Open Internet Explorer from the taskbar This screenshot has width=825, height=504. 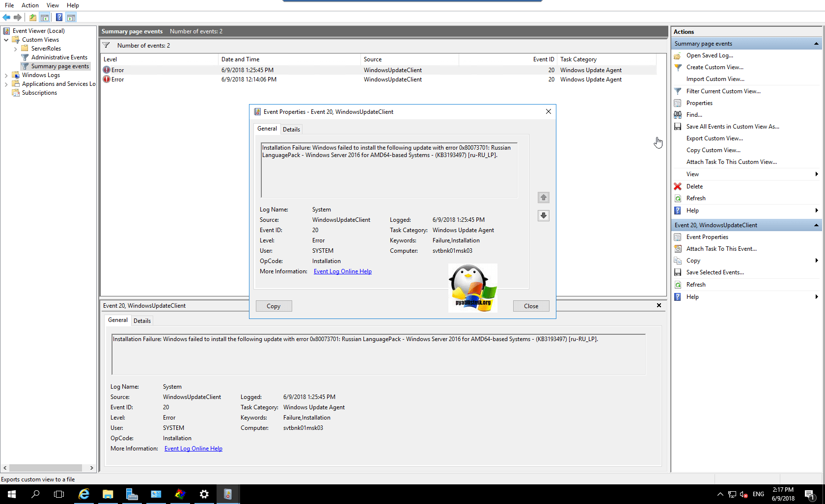click(84, 494)
